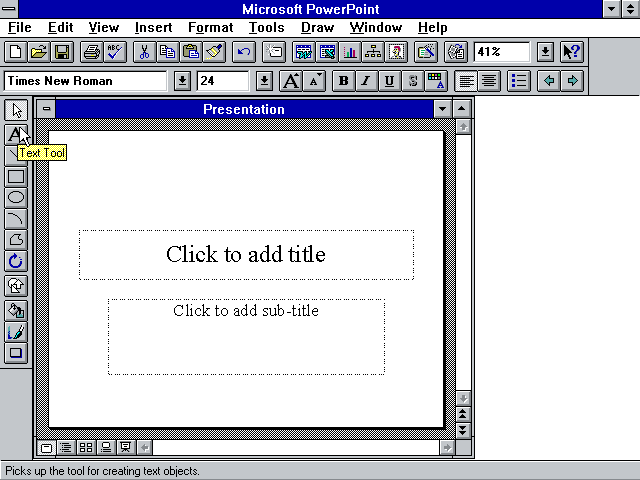Insert a graph with the chart icon
Screen dimensions: 640x480
pos(350,52)
